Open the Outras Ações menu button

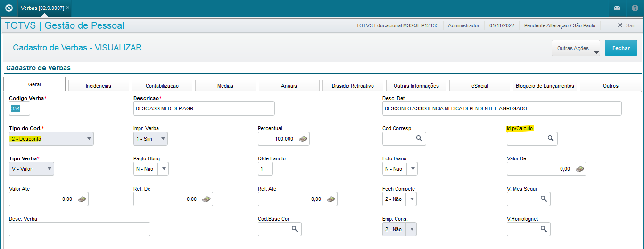[576, 48]
